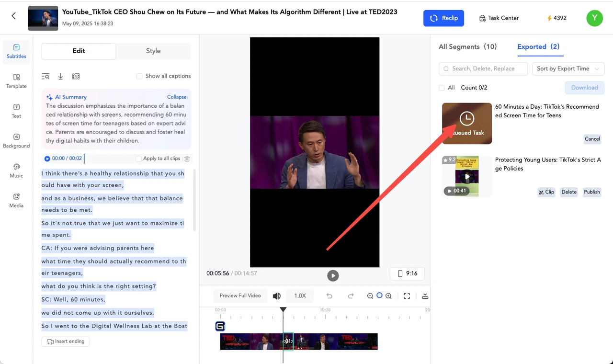
Task: Collapse the AI Summary
Action: tap(177, 97)
